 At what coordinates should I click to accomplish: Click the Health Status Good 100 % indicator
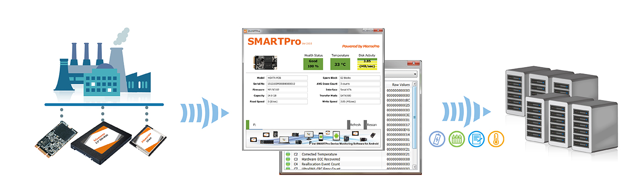point(313,63)
